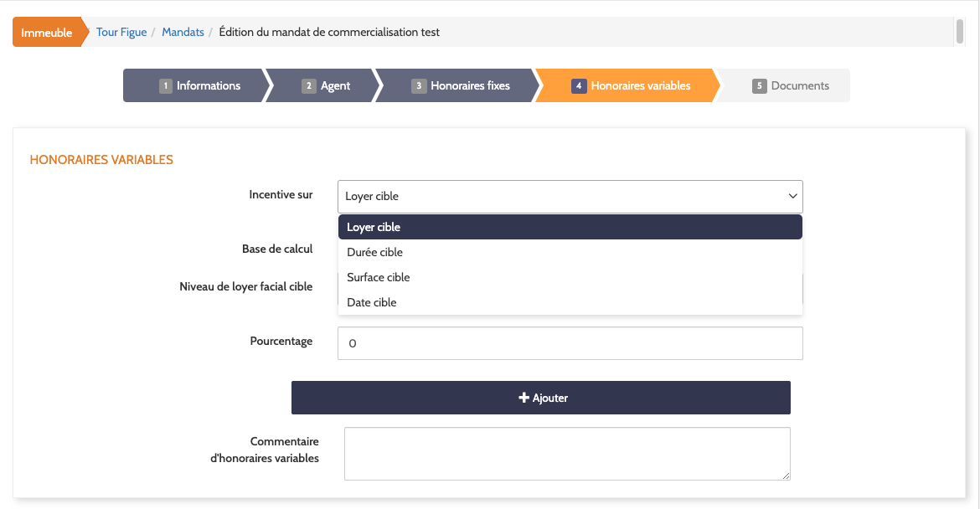Image resolution: width=980 pixels, height=509 pixels.
Task: Focus the Pourcentage input field
Action: (x=570, y=343)
